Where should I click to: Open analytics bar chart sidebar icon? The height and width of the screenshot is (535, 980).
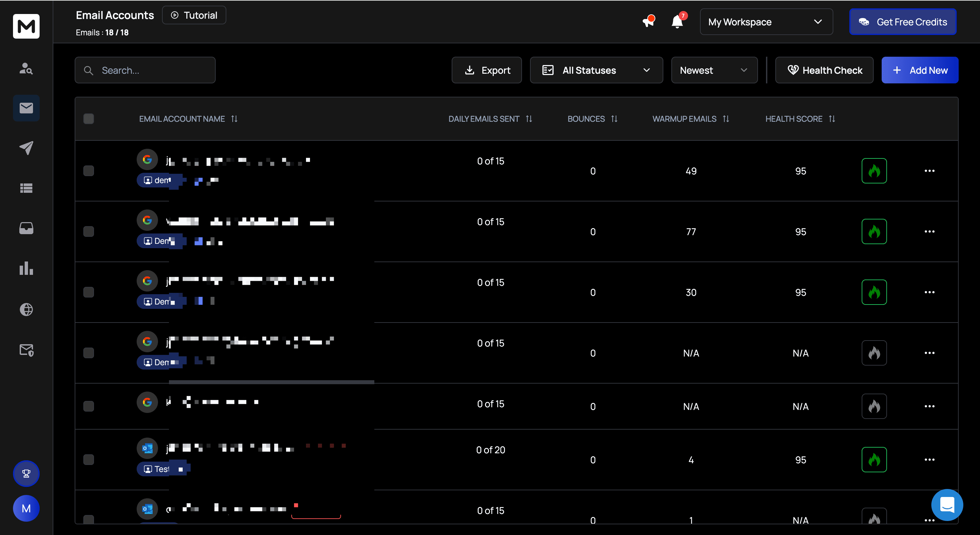26,269
